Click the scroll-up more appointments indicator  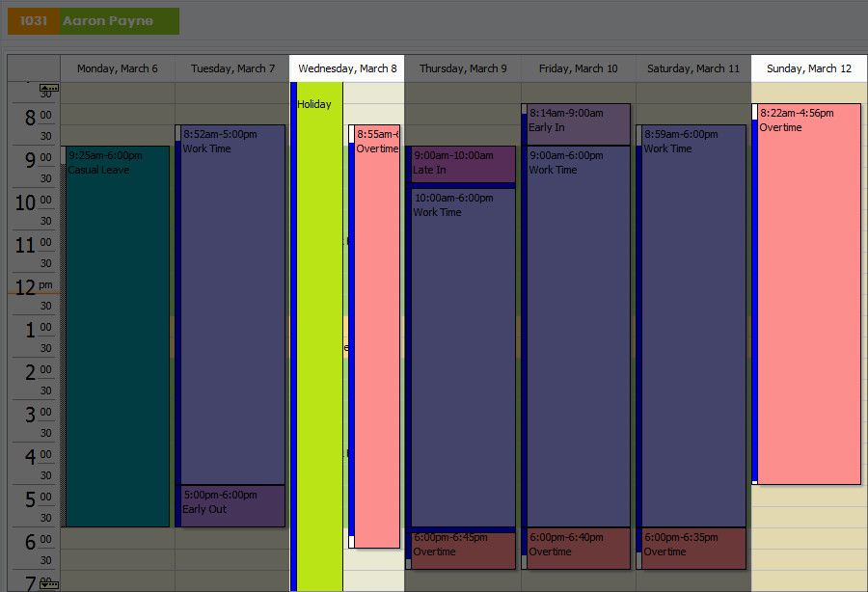[49, 88]
